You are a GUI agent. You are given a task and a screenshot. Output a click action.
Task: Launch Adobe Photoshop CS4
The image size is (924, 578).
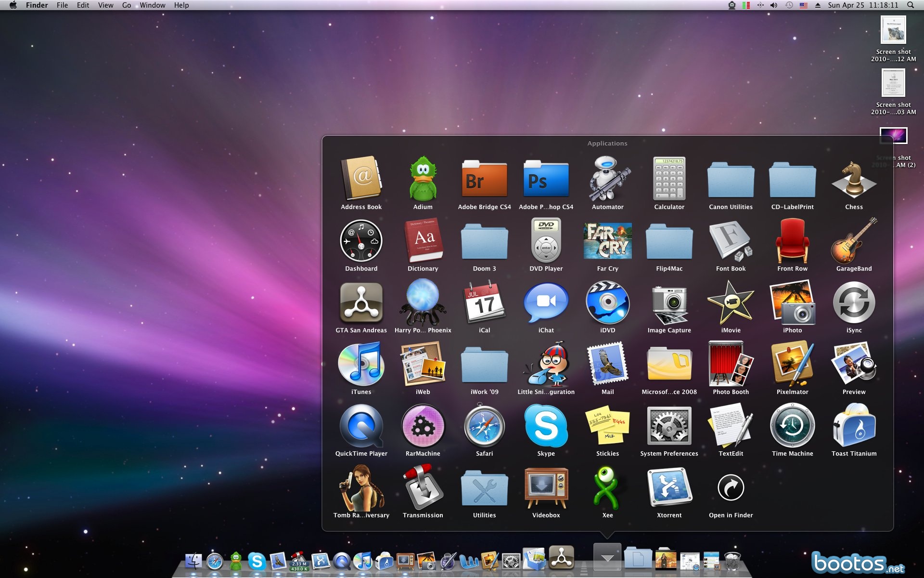tap(545, 181)
